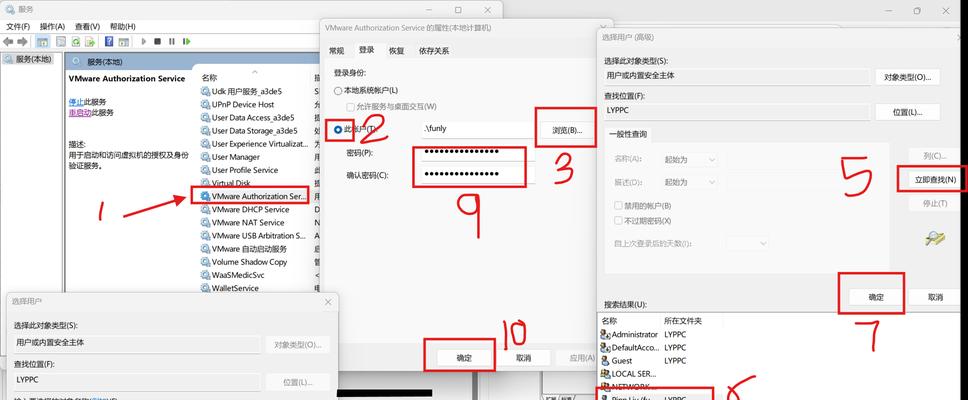Switch to the 恢复 tab
968x400 pixels.
(396, 51)
